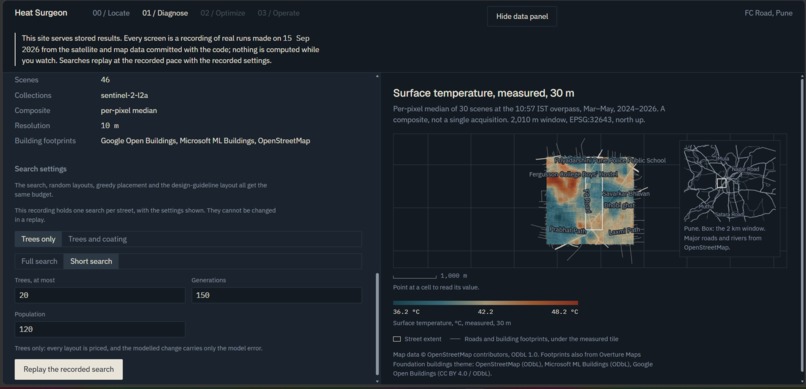Select the 02 / Optimize step

[x=223, y=13]
